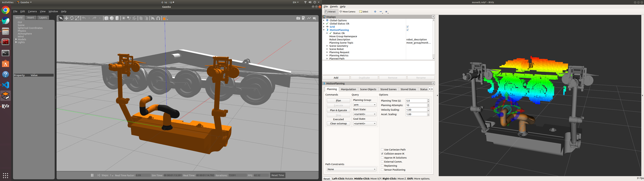The height and width of the screenshot is (181, 644).
Task: Switch to the Scene Objects tab
Action: [368, 89]
